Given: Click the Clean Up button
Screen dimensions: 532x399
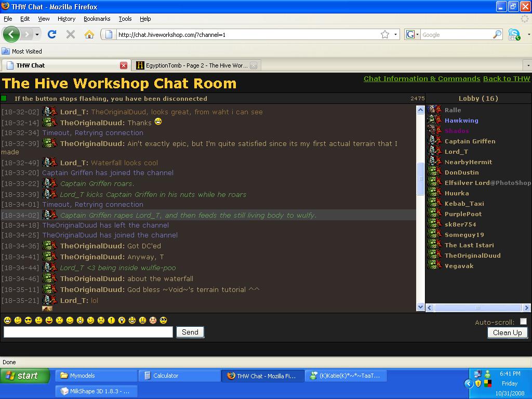Looking at the screenshot, I should [x=507, y=332].
